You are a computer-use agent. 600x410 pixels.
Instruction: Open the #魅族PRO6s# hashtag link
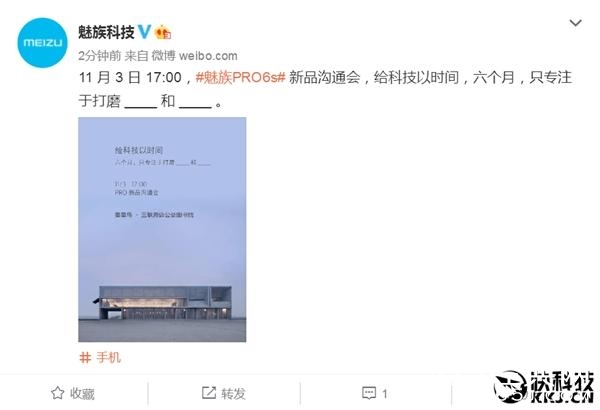tap(241, 77)
